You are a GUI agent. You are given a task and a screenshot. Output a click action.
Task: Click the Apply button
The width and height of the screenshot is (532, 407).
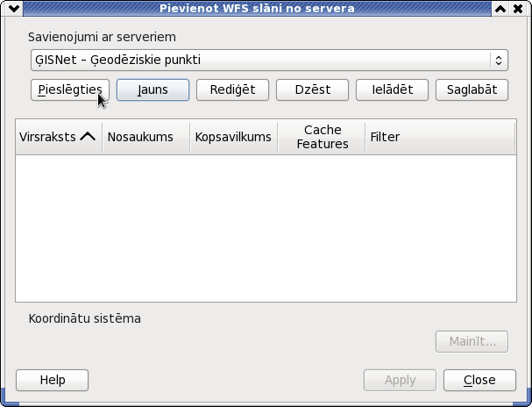(400, 380)
